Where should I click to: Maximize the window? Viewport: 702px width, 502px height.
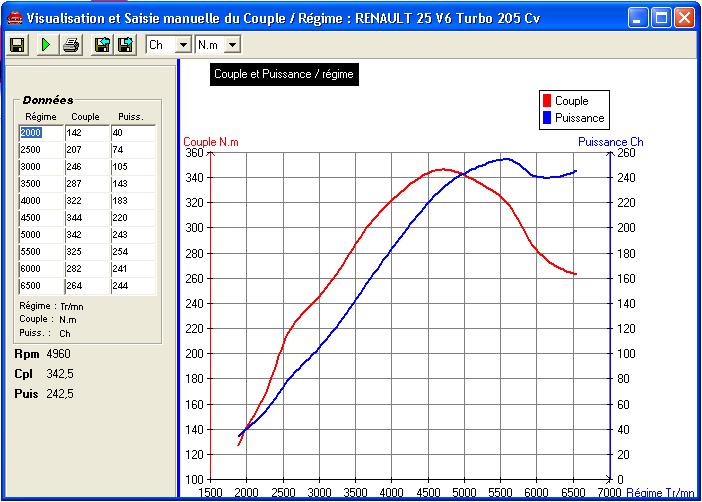point(661,18)
